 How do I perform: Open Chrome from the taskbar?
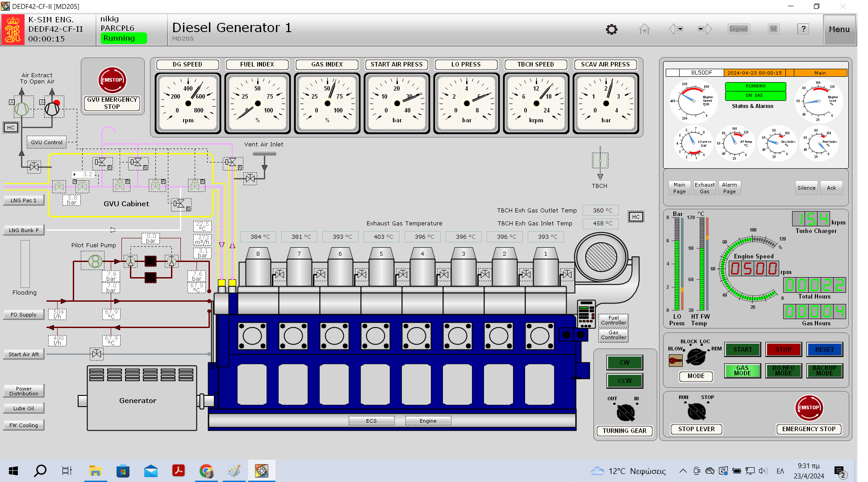point(206,471)
